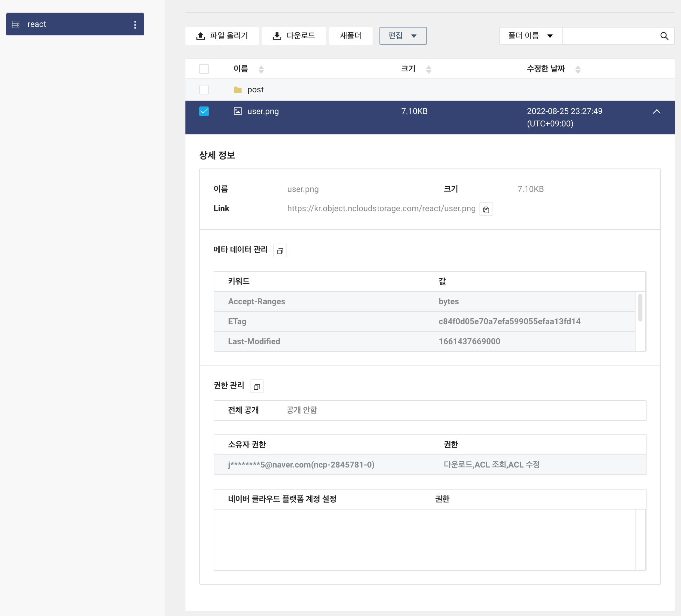Sort files by modified date arrows
Screen dimensions: 681x616
pyautogui.click(x=578, y=69)
